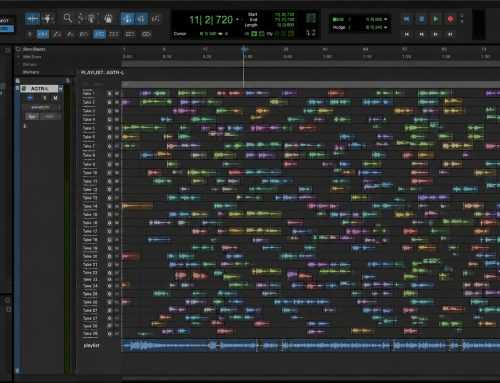
Task: Click the circular solo button on Take 8
Action: tap(109, 155)
